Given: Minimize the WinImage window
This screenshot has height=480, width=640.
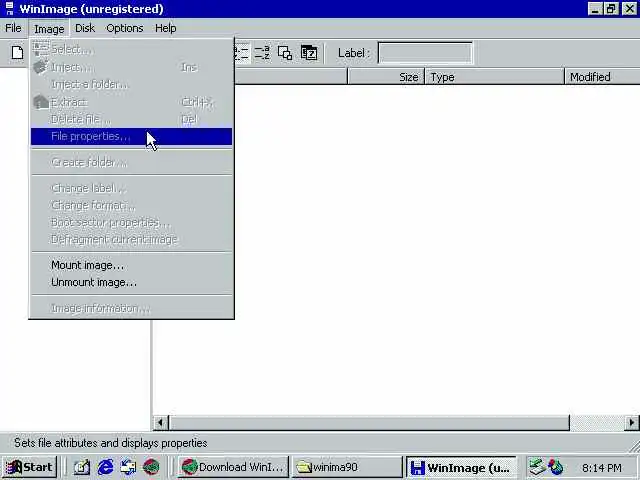Looking at the screenshot, I should pyautogui.click(x=595, y=9).
